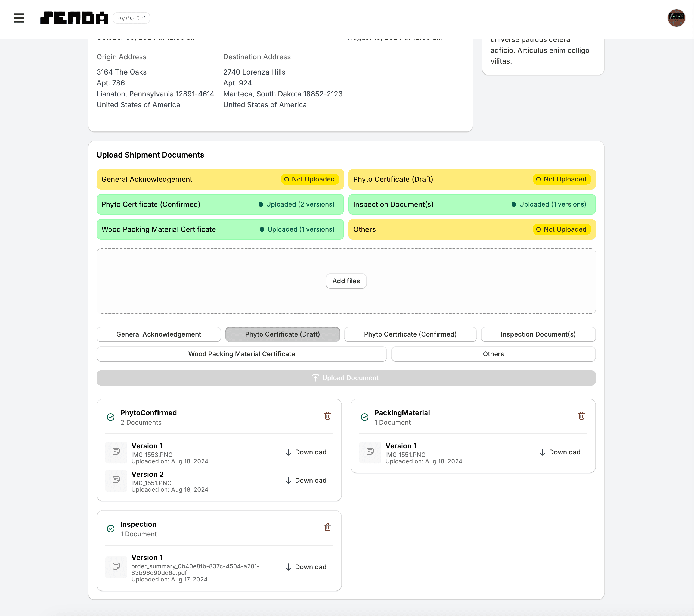Viewport: 694px width, 616px height.
Task: Click file icon for Inspection Version 1
Action: 116,566
